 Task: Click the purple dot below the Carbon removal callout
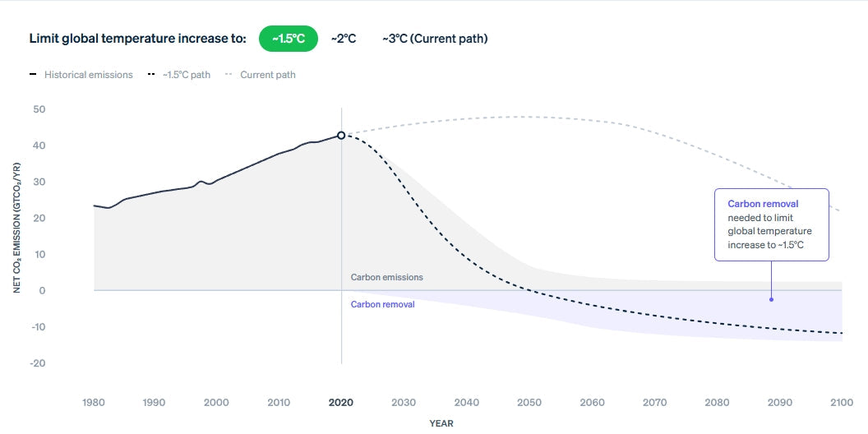[771, 299]
